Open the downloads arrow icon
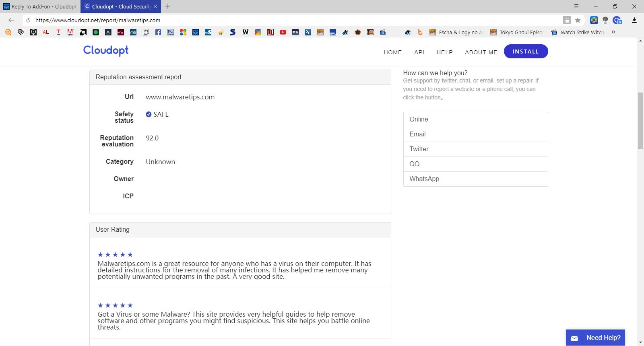This screenshot has height=346, width=644. click(634, 20)
